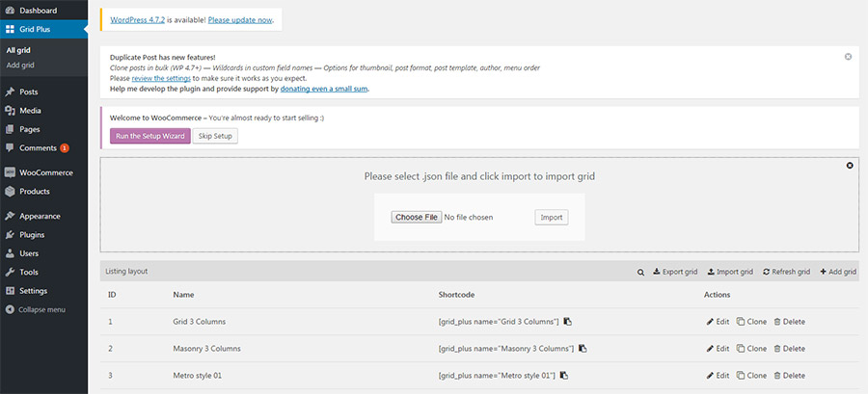Click the search icon in Listing layout bar
This screenshot has width=868, height=394.
point(640,273)
